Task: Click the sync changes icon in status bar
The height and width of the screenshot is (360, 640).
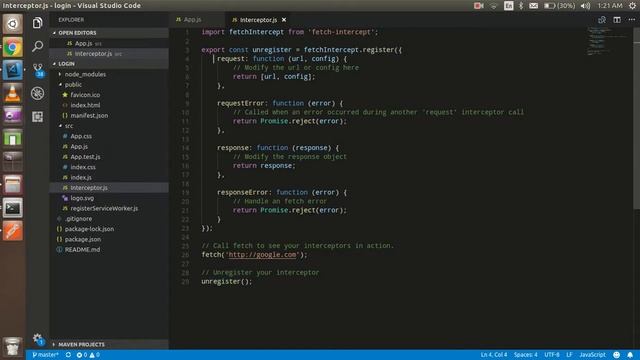Action: 68,355
